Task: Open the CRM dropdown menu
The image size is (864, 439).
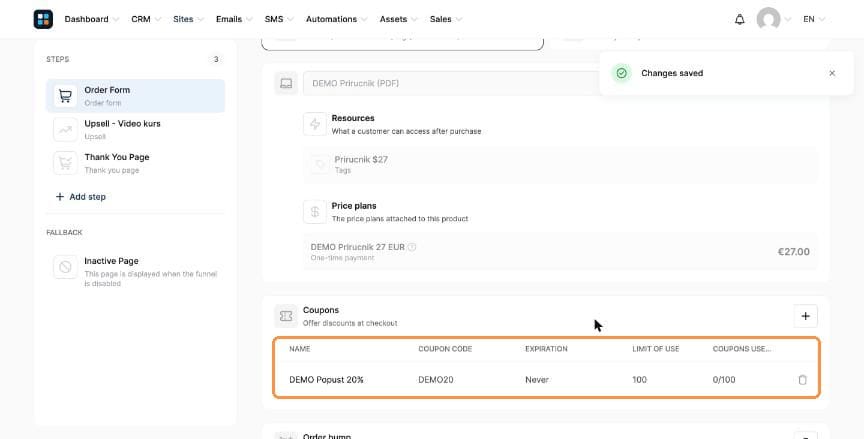Action: [146, 19]
